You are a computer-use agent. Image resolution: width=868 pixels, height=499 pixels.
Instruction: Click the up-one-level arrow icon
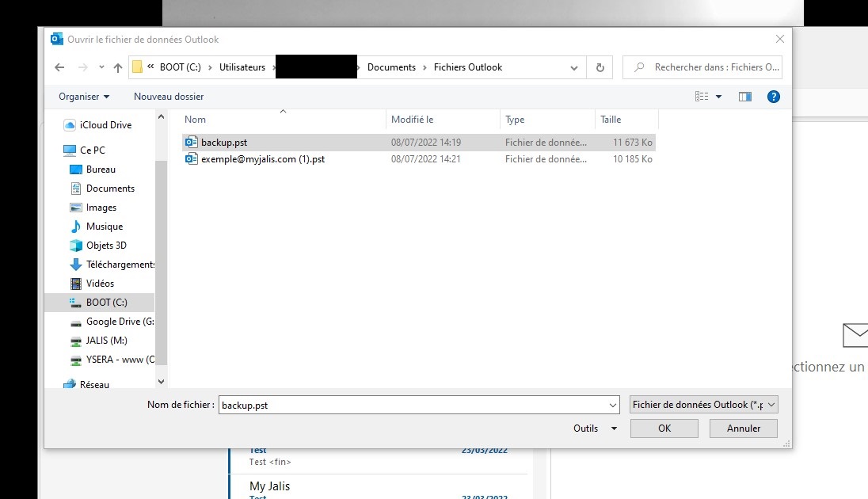click(x=118, y=68)
